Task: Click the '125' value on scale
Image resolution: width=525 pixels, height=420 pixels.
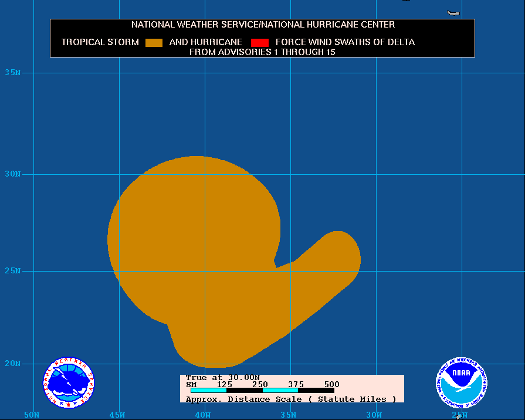Action: pos(224,384)
